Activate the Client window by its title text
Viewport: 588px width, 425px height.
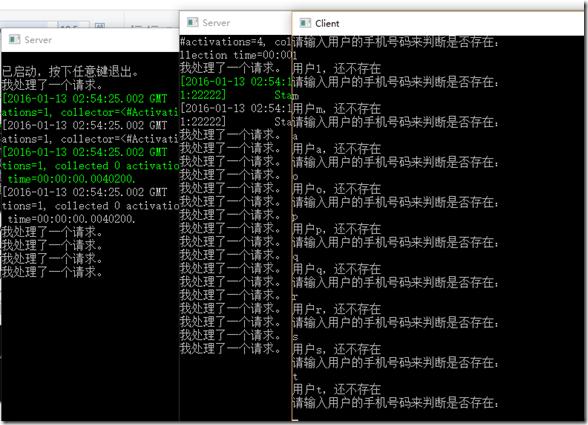(x=327, y=24)
